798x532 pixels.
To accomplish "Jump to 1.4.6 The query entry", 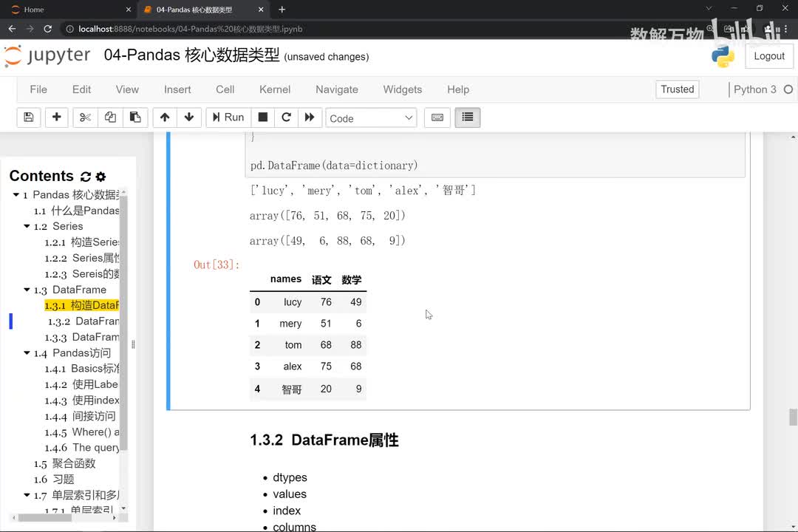I will (82, 448).
